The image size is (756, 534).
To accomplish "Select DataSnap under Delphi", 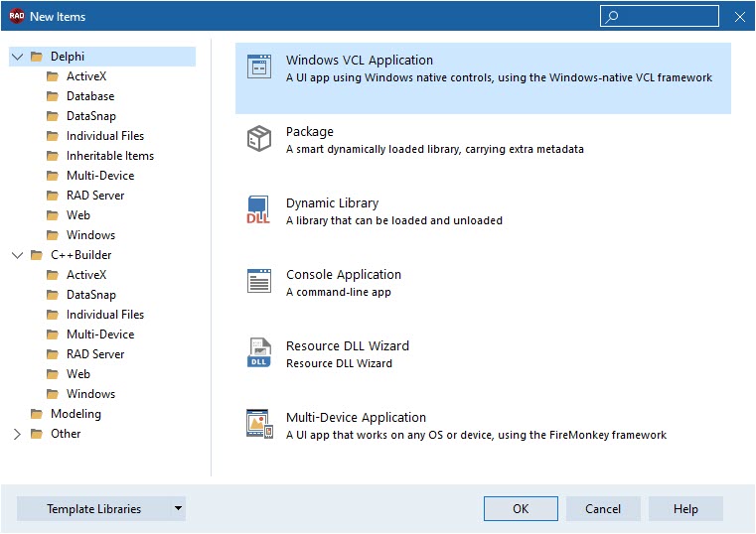I will coord(91,116).
